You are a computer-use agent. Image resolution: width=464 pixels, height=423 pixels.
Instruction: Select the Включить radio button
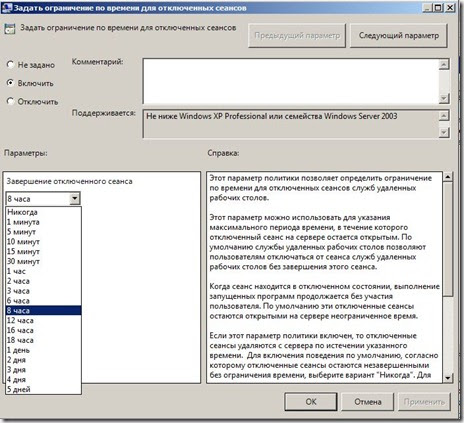(x=10, y=83)
